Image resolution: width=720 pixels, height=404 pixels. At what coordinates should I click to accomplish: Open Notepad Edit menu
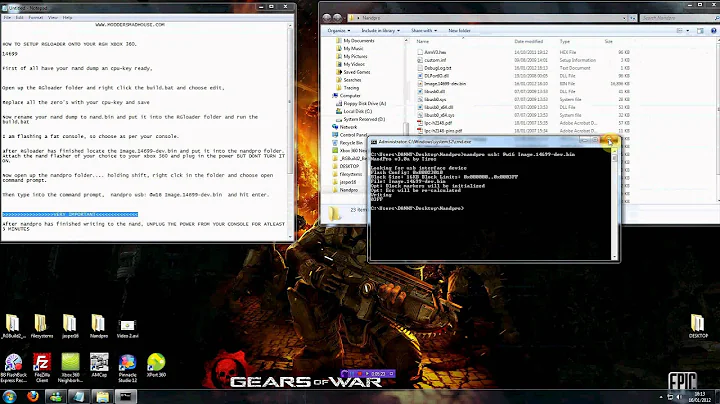coord(20,17)
